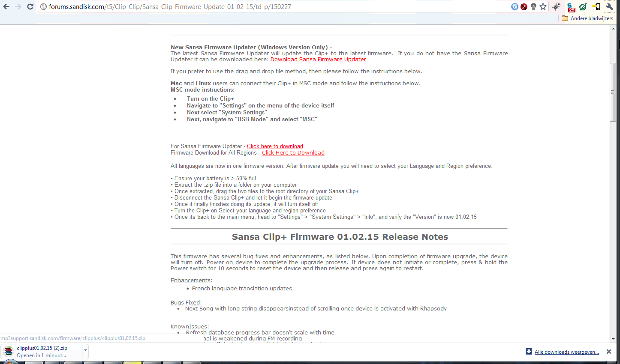
Task: Click the 'MSC mode instructions:' text
Action: tap(202, 90)
